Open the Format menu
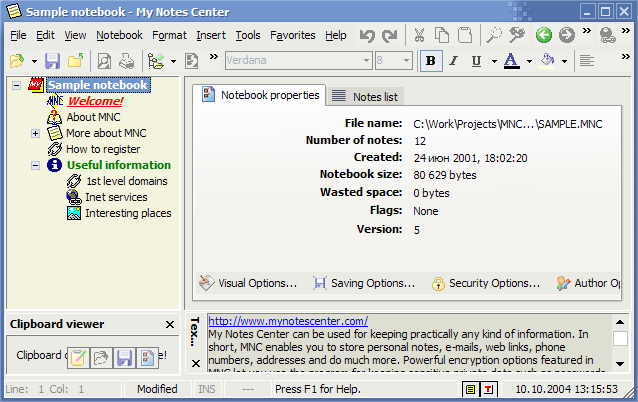 click(x=169, y=35)
